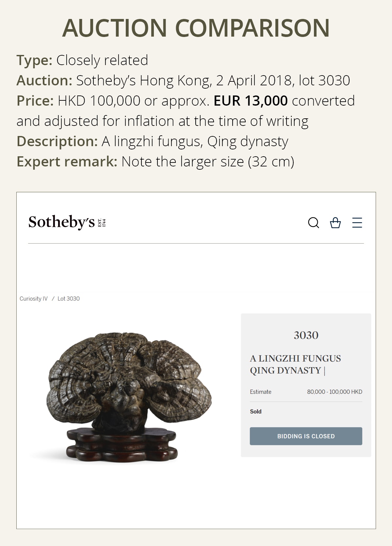Open the hamburger menu icon
Screen dimensions: 392x546
tap(357, 223)
